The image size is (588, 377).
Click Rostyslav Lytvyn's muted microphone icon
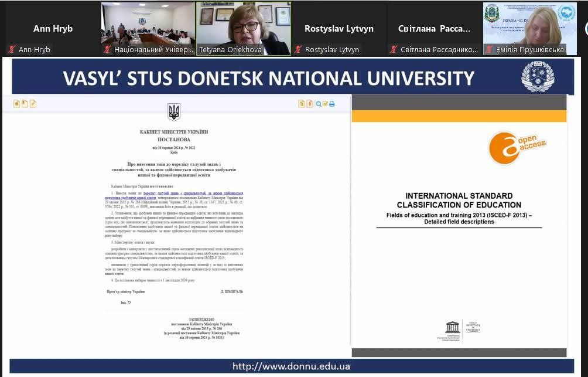point(298,49)
